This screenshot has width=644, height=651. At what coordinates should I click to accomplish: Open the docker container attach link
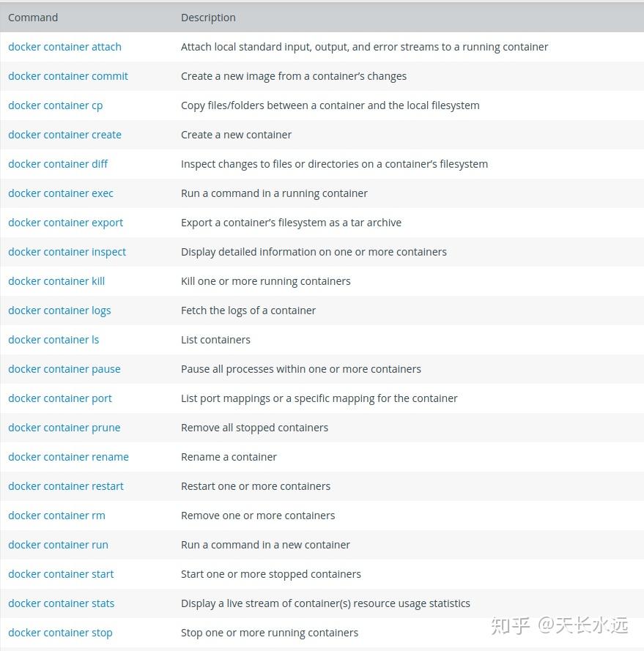[64, 47]
